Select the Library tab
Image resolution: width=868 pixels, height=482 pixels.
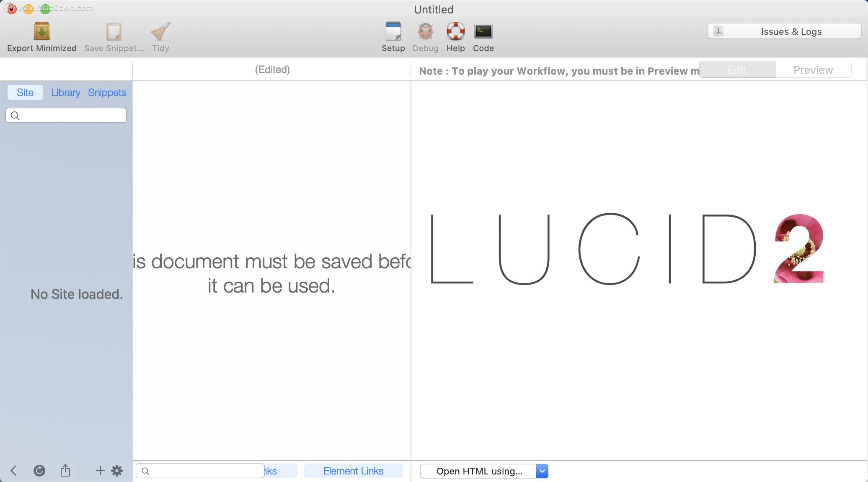(65, 92)
